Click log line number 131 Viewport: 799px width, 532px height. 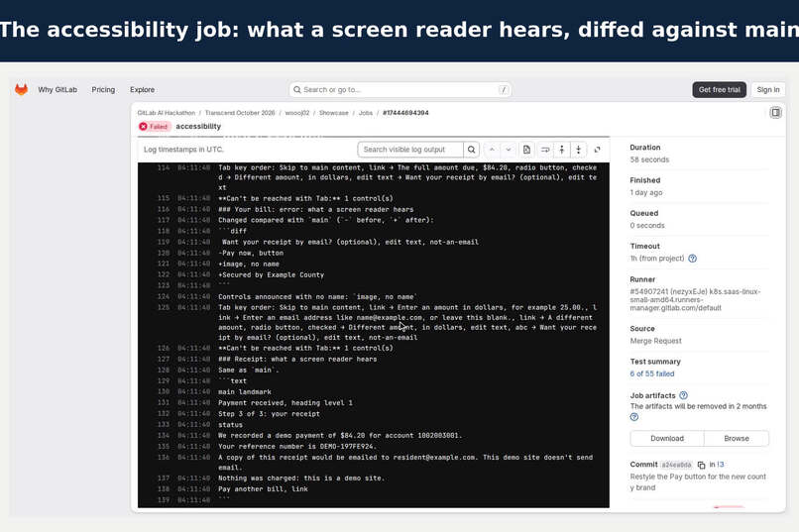(163, 402)
